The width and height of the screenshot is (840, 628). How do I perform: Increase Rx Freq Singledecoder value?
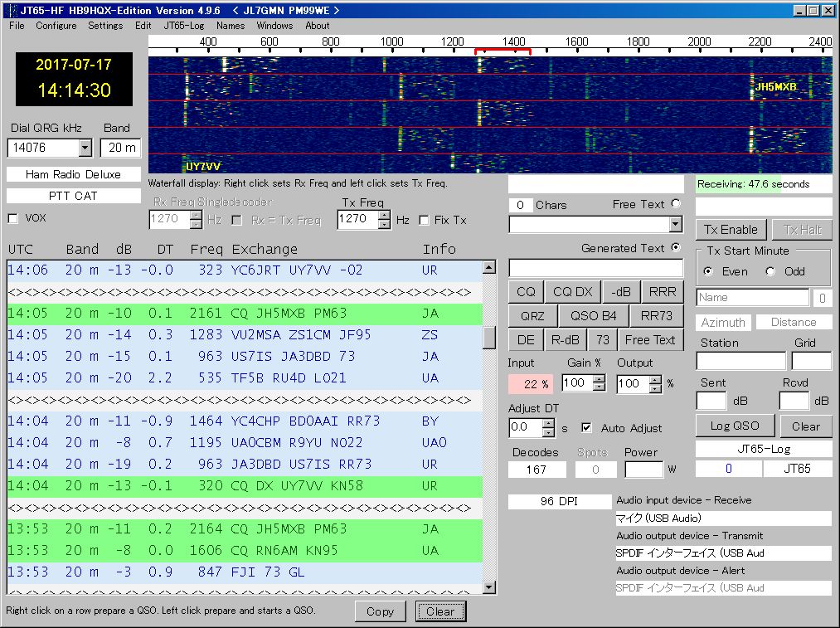[x=196, y=215]
